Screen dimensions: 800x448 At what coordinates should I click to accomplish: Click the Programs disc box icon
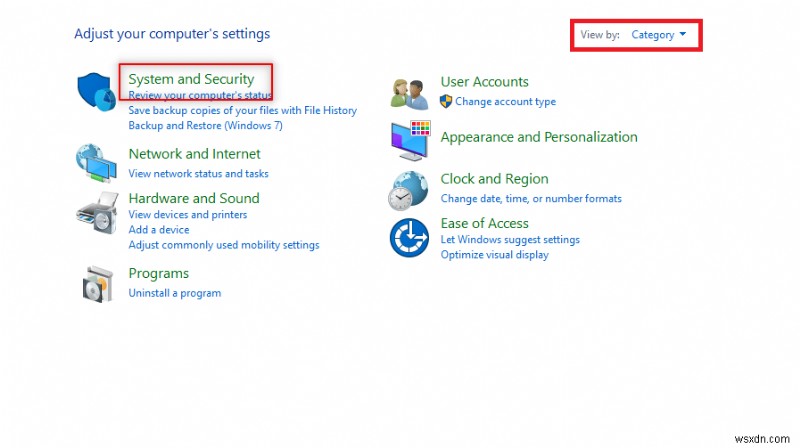coord(98,283)
